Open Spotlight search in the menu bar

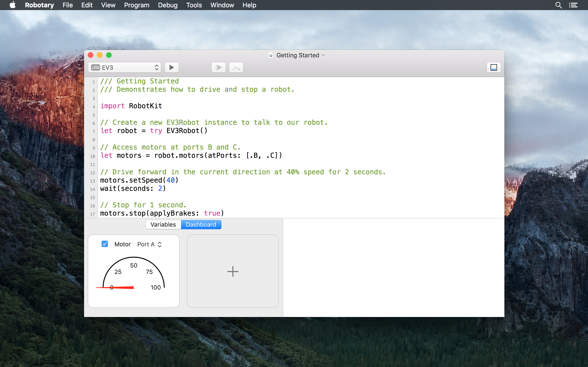[558, 5]
